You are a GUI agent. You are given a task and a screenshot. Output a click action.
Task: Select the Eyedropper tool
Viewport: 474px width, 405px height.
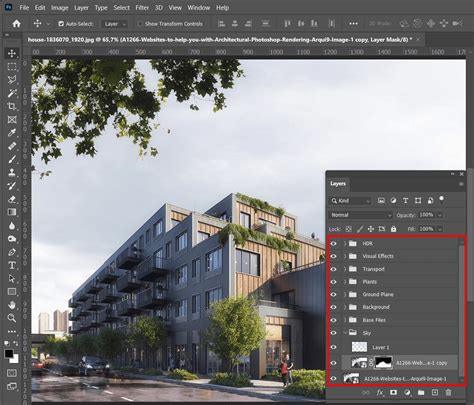12,133
